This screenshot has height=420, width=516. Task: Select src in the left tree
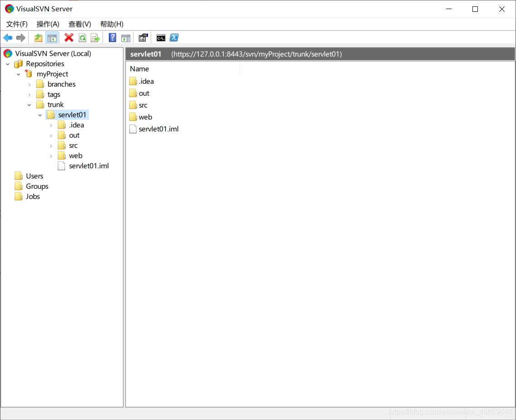click(74, 145)
